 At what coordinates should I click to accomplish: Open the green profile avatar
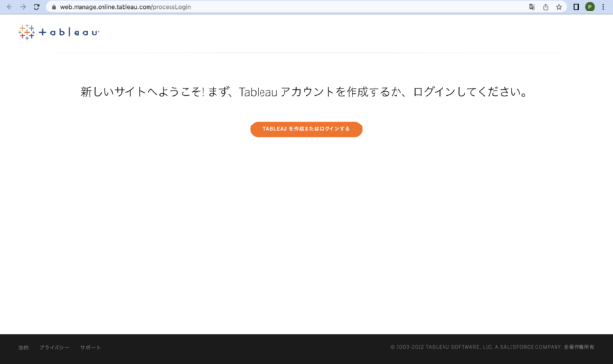(590, 7)
